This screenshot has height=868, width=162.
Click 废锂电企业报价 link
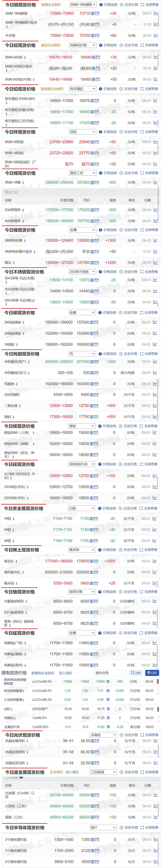coord(43,673)
